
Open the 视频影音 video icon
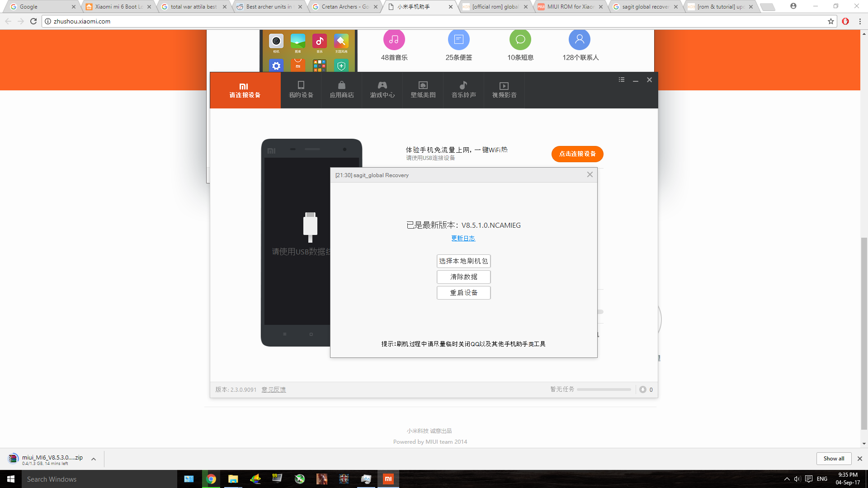[x=504, y=85]
